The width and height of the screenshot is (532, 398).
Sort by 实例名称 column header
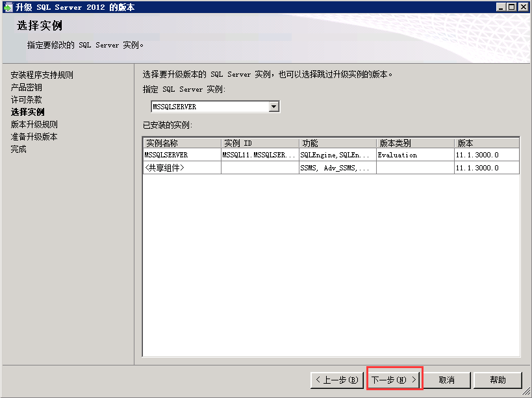point(182,143)
